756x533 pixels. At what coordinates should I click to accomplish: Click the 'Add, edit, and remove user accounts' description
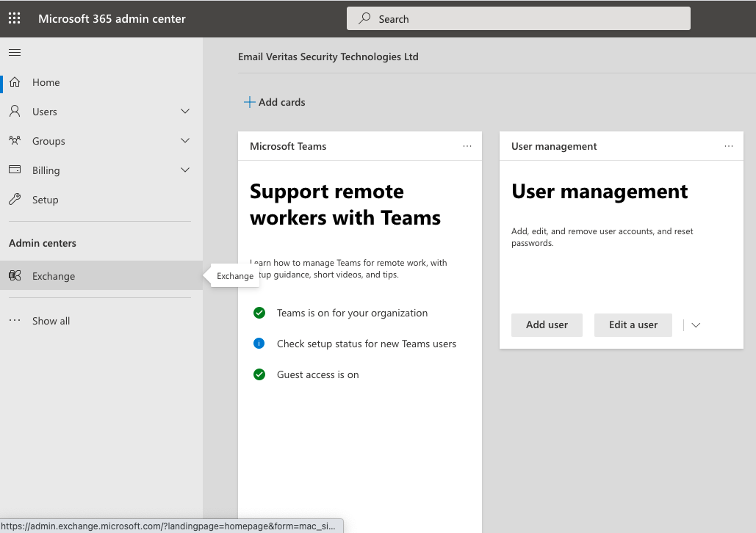pos(602,237)
